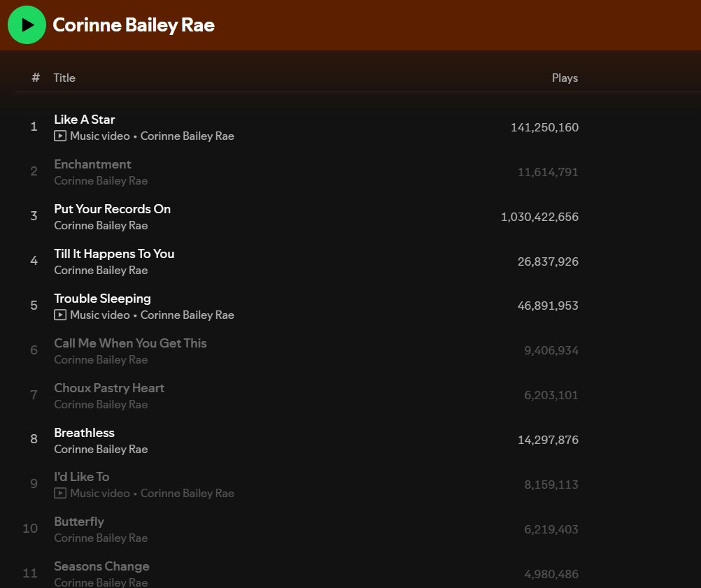Open artist link under Till It Happens To You

point(101,270)
